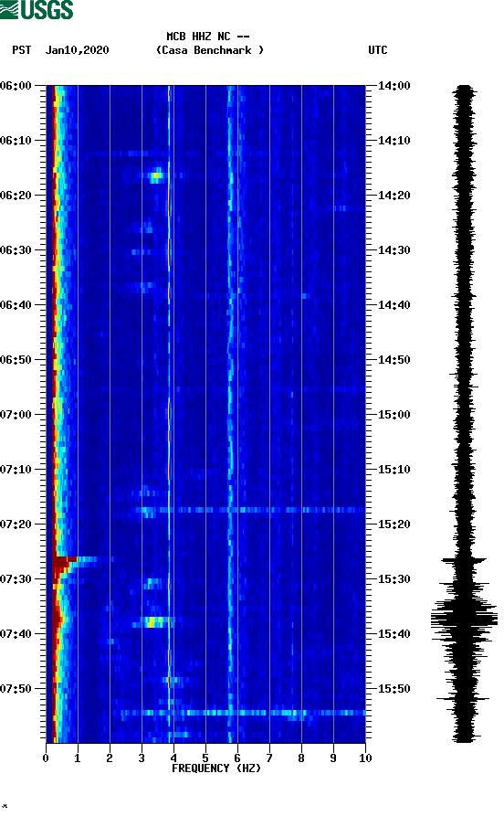The width and height of the screenshot is (504, 816).
Task: Click the '07:50' PST time label
Action: (x=16, y=688)
